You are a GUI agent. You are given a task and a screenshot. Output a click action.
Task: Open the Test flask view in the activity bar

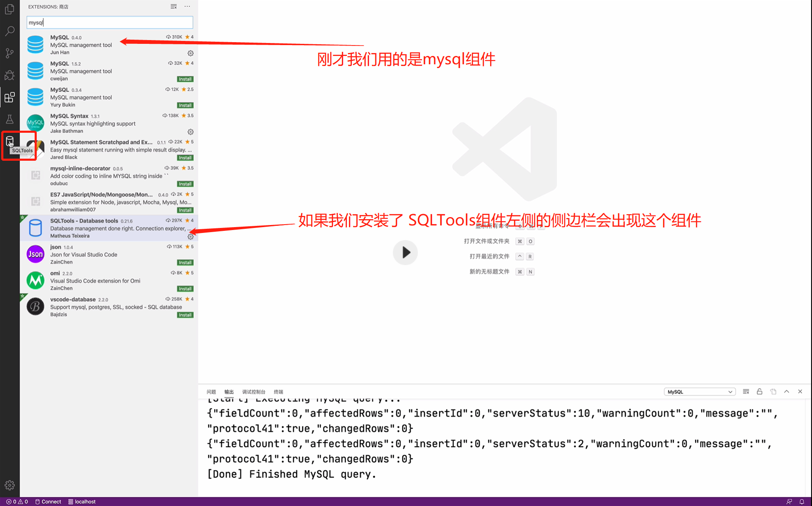click(10, 119)
